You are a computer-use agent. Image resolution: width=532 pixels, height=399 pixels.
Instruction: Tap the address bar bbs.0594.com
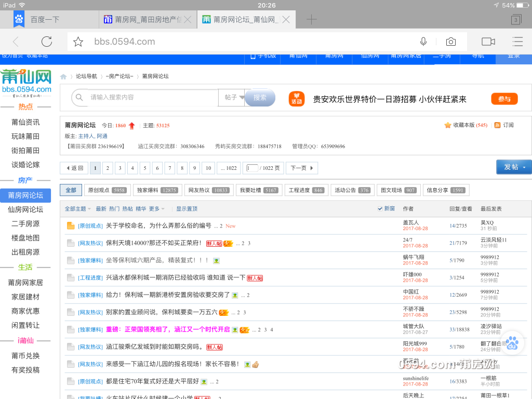(x=125, y=42)
